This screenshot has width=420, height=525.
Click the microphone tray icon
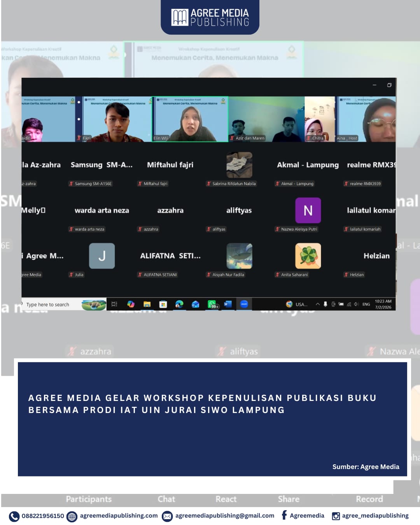point(325,304)
